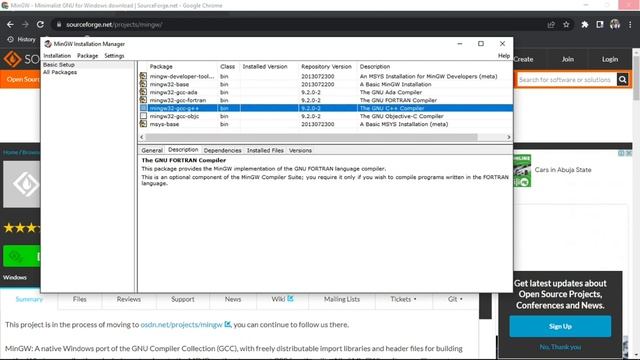
Task: Toggle the msys-base package checkbox
Action: point(143,124)
